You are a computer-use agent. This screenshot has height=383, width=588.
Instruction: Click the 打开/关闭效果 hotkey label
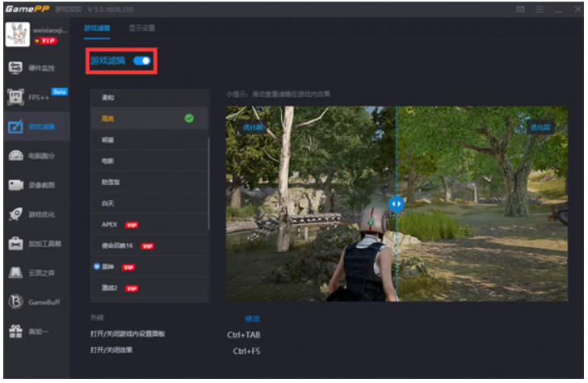tap(111, 350)
